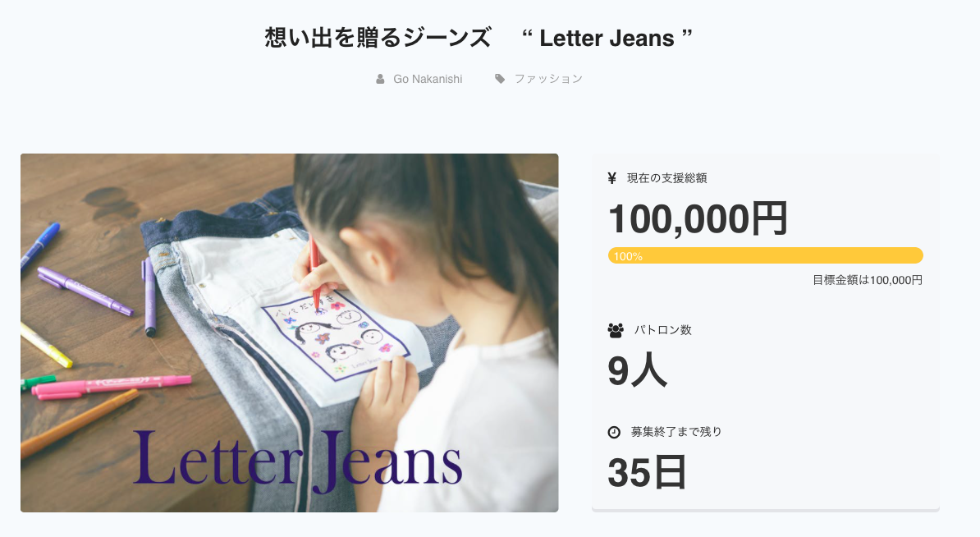The image size is (980, 537).
Task: Click the 現在の支援総額 label
Action: (x=666, y=178)
